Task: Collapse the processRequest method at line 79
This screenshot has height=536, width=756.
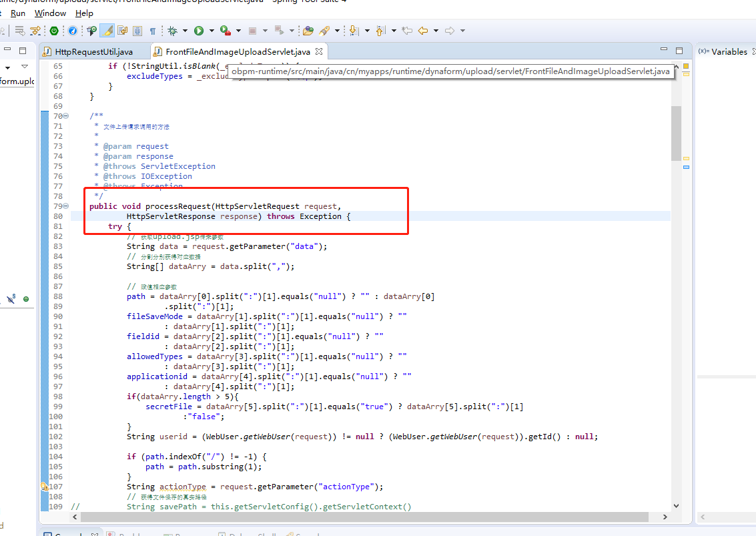Action: (66, 206)
